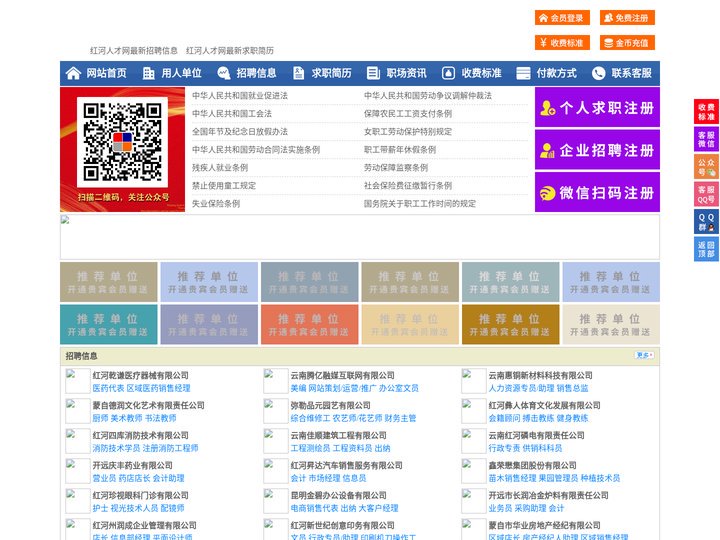The image size is (720, 540).
Task: Open the 电商销售代表 job link
Action: pyautogui.click(x=314, y=508)
